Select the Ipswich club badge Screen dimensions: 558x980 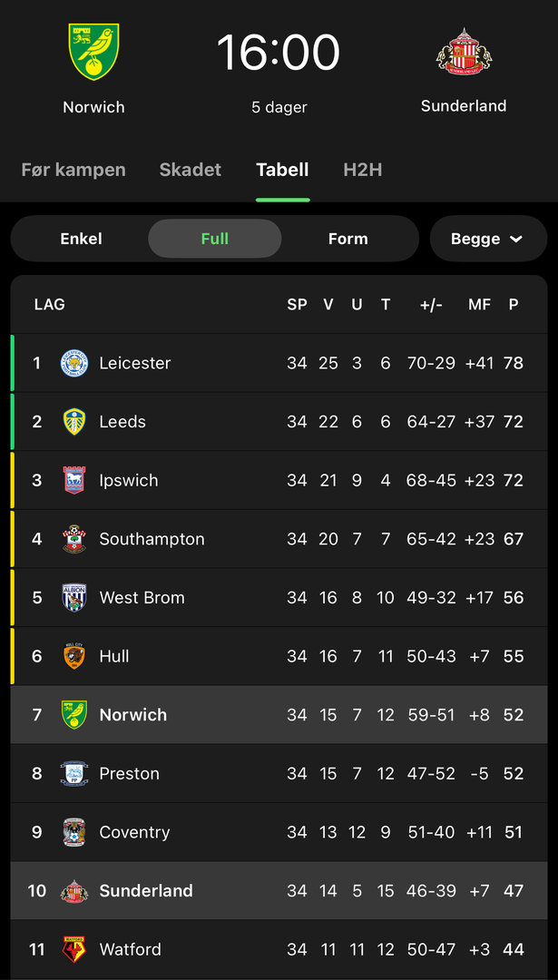[x=74, y=480]
